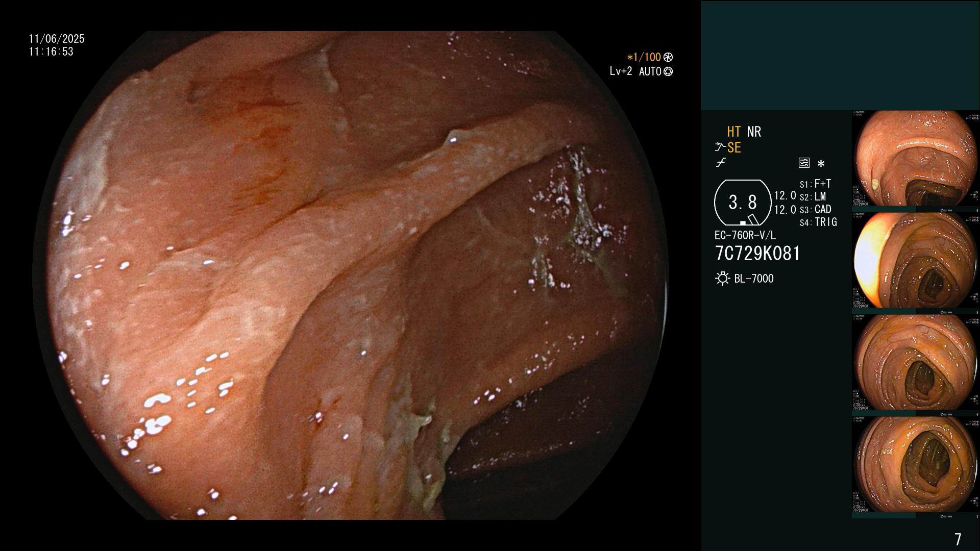
Task: Click the date 11/06/2025
Action: [x=57, y=39]
